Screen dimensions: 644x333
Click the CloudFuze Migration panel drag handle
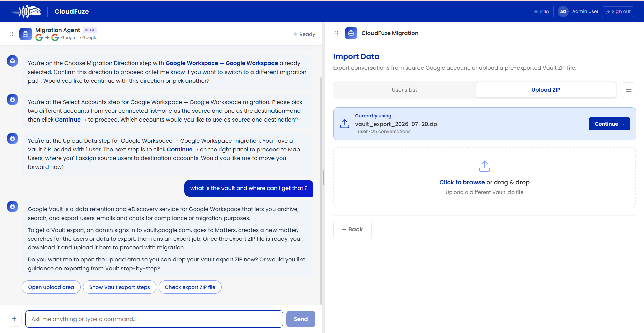pyautogui.click(x=336, y=33)
